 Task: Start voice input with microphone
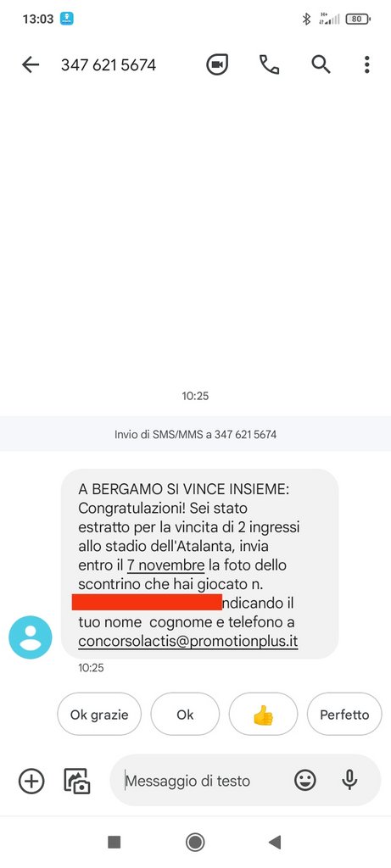[349, 781]
